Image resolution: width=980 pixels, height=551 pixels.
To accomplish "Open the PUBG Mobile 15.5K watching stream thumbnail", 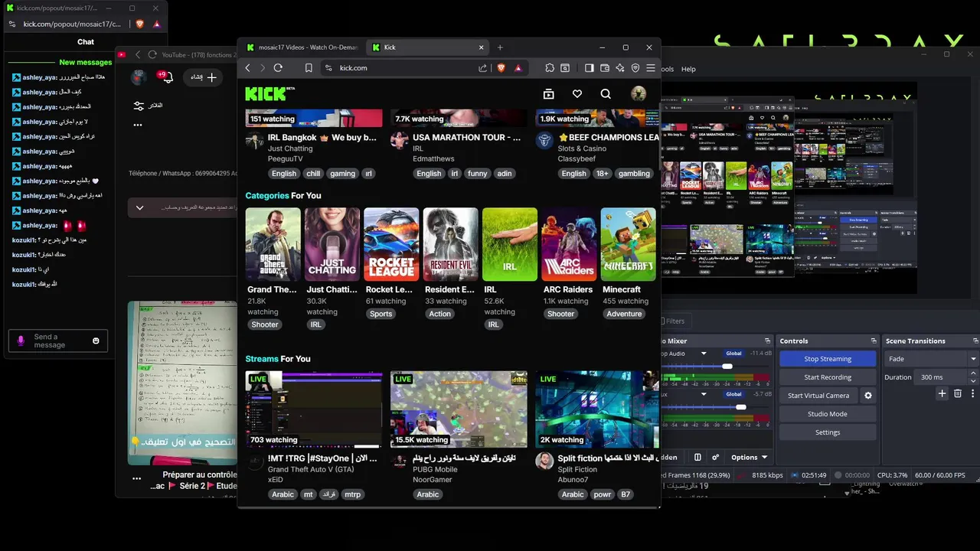I will point(459,409).
